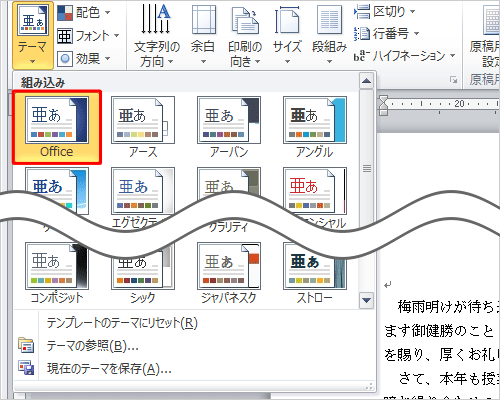Select the red-text theme thumbnail
This screenshot has height=400, width=500.
point(315,191)
